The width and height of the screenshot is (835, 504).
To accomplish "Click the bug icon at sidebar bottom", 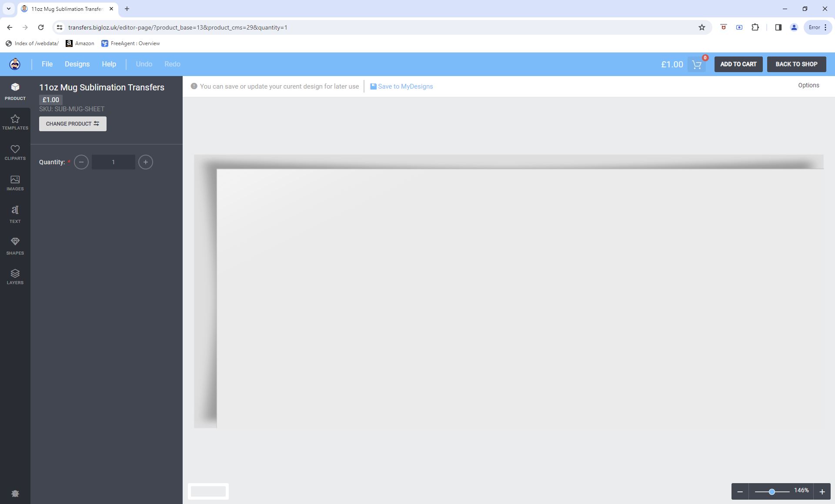I will point(15,494).
